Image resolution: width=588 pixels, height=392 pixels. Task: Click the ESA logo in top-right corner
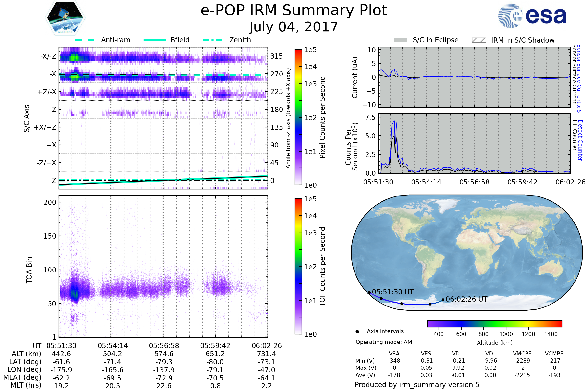(532, 16)
